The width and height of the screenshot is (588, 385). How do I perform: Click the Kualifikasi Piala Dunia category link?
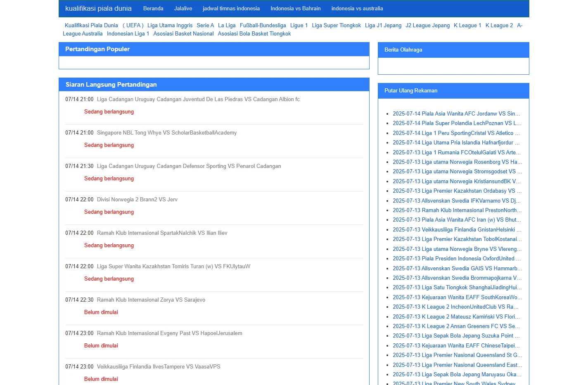pos(91,25)
